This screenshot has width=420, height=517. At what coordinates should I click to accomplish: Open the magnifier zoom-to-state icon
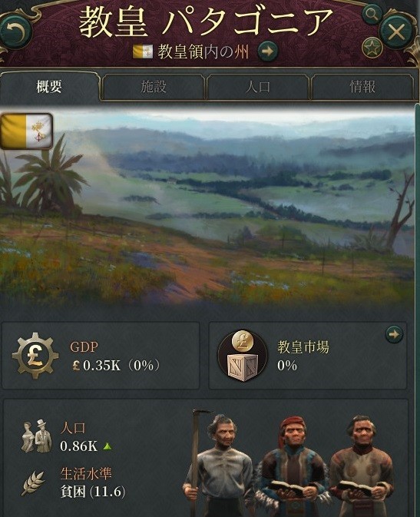tap(372, 15)
